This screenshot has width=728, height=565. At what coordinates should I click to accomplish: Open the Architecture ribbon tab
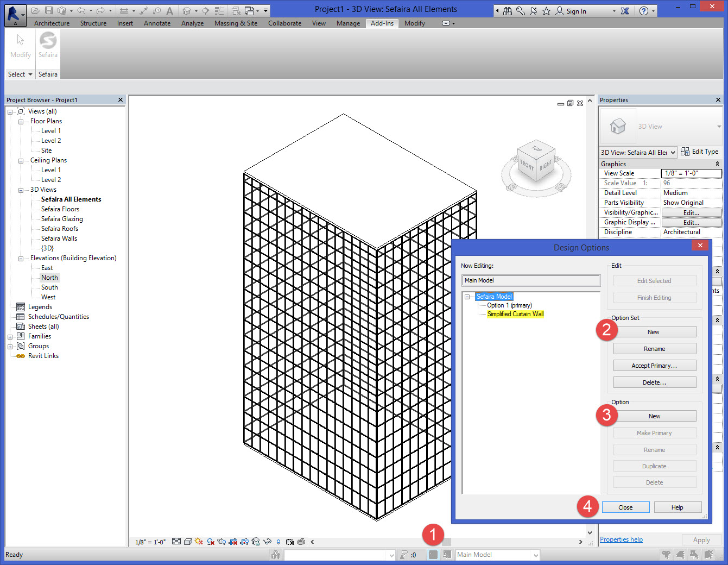click(52, 23)
